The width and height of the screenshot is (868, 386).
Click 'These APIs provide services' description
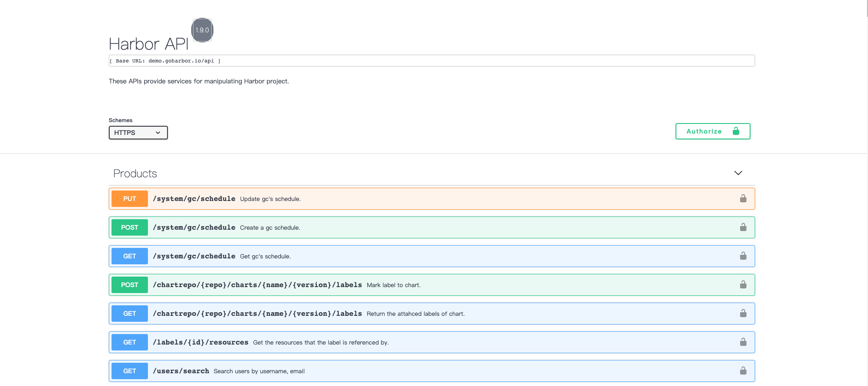(x=199, y=81)
